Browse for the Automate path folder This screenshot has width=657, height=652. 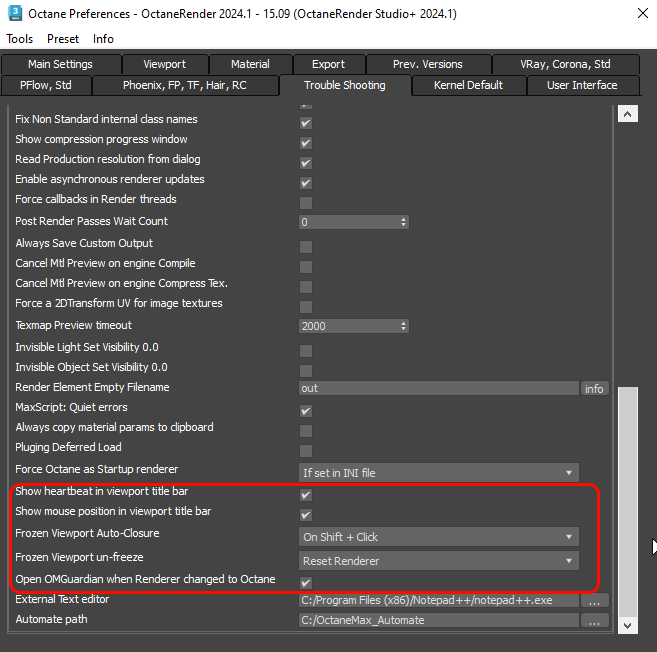coord(594,621)
